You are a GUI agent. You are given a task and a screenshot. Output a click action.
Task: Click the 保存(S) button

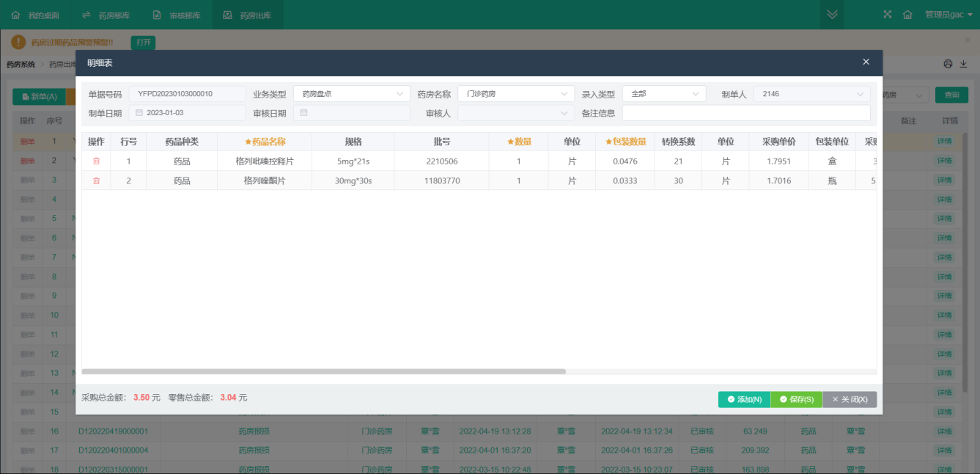click(796, 399)
